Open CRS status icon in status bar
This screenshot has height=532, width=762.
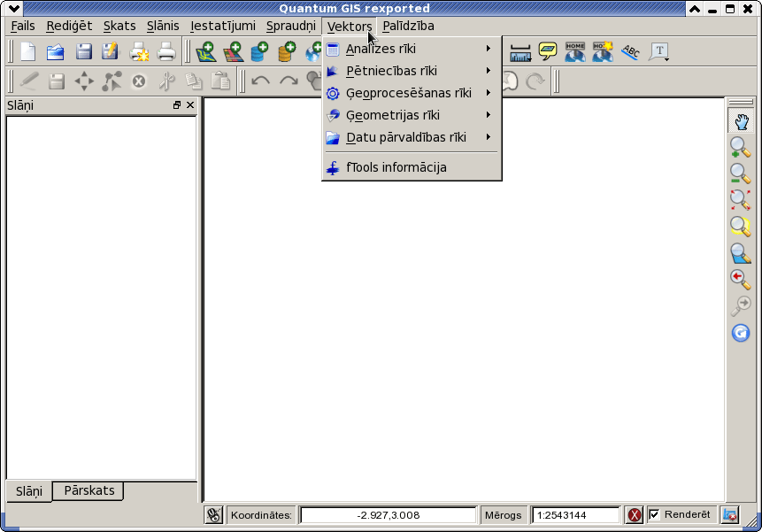[730, 515]
